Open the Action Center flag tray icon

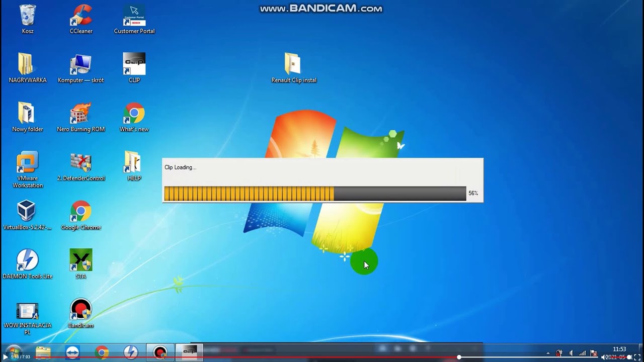coord(594,353)
